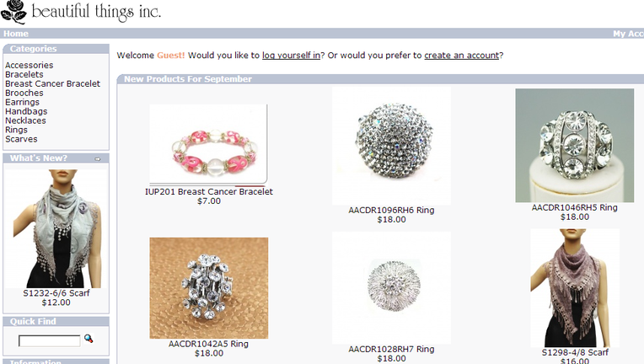Browse the Earrings category
This screenshot has height=364, width=644.
[x=22, y=102]
